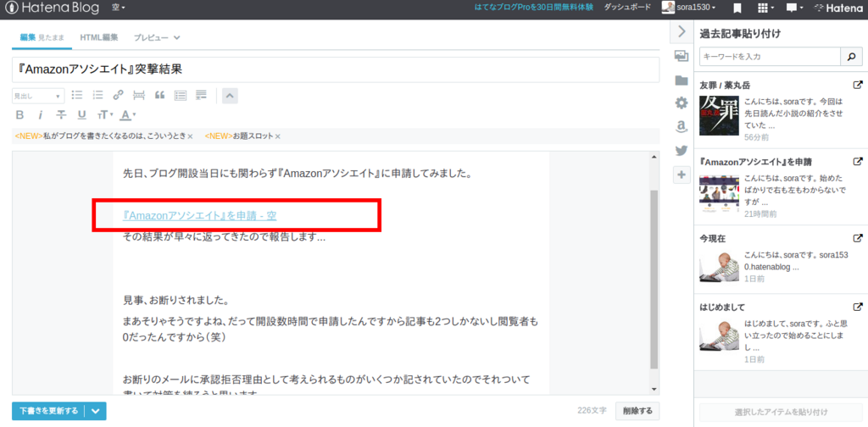Open the notifications speech bubble menu
This screenshot has width=868, height=427.
pyautogui.click(x=795, y=8)
